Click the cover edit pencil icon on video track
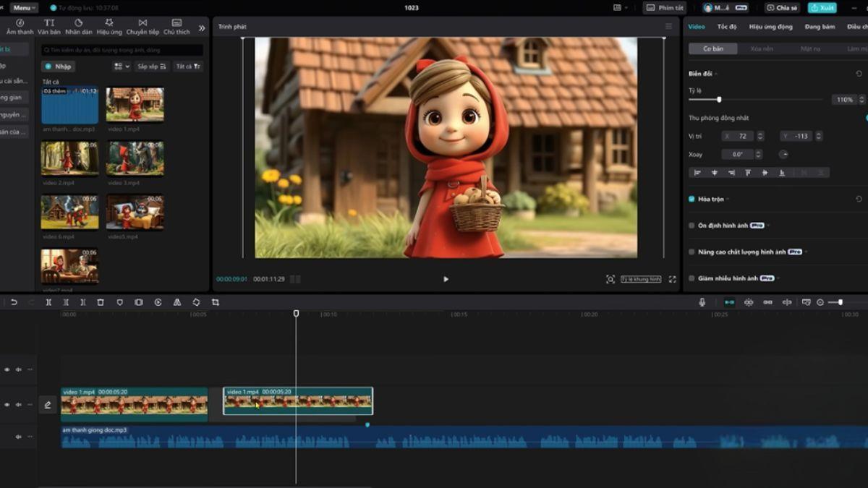Viewport: 868px width, 488px height. click(x=48, y=405)
